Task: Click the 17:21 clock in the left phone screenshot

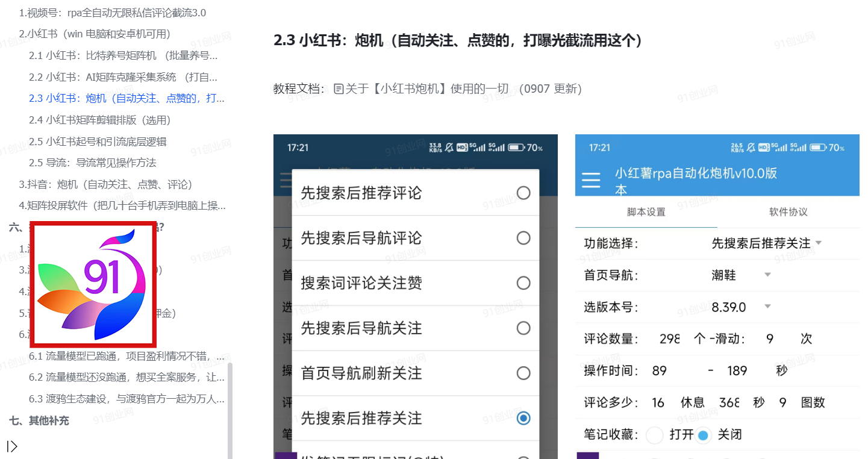Action: click(x=298, y=148)
